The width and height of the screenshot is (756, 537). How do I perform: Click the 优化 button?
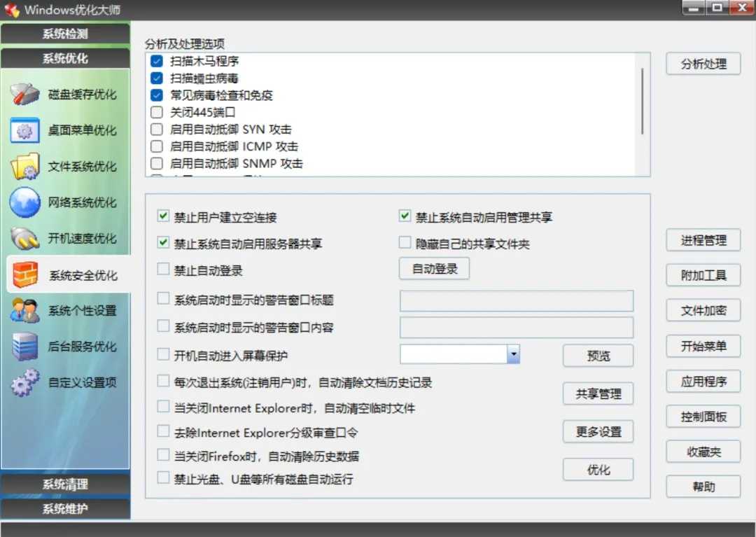[598, 470]
